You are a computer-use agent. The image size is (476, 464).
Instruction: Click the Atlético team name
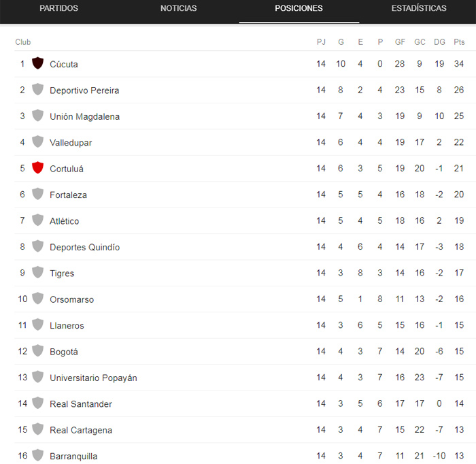[64, 221]
